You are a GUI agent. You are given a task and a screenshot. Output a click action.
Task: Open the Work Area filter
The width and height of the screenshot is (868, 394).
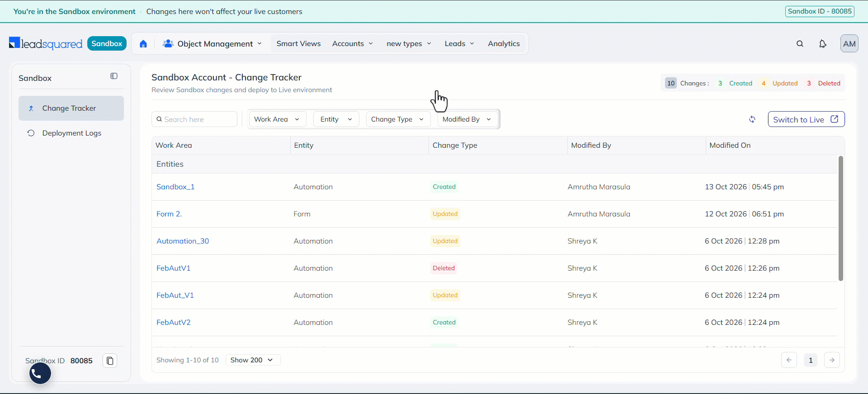(x=277, y=119)
